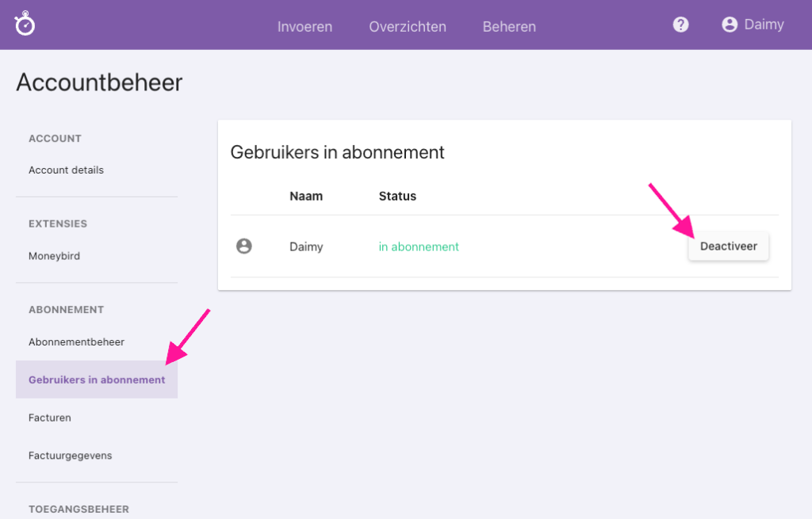Screen dimensions: 812x519
Task: Go to the Overzichten menu
Action: (x=408, y=26)
